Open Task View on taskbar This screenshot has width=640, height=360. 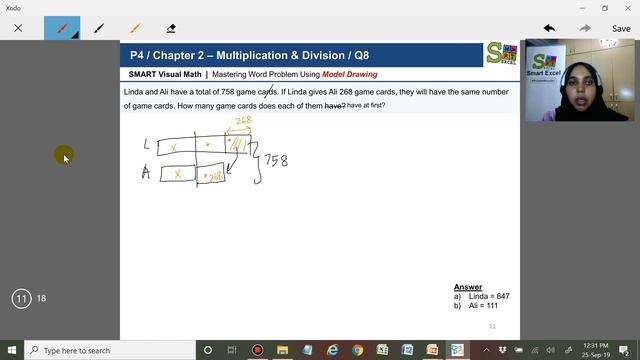pyautogui.click(x=232, y=350)
